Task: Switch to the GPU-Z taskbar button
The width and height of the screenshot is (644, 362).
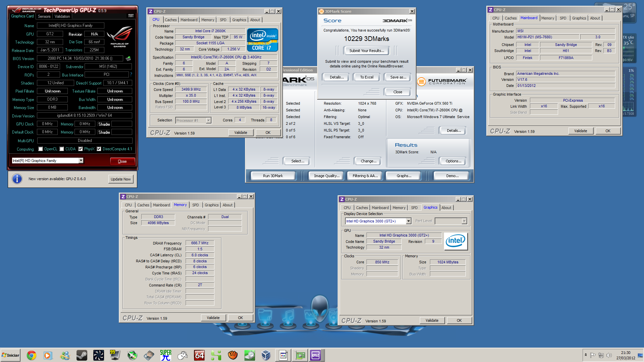Action: 300,355
